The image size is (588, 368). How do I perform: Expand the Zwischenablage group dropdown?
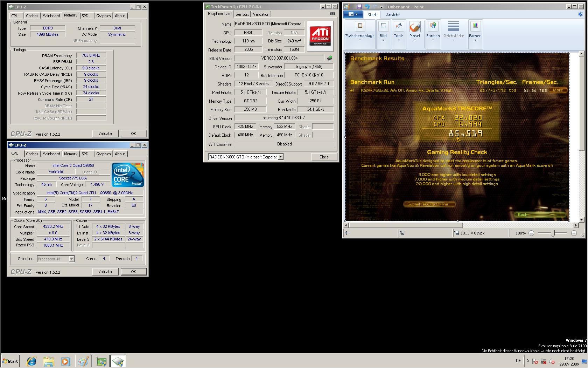click(x=360, y=40)
